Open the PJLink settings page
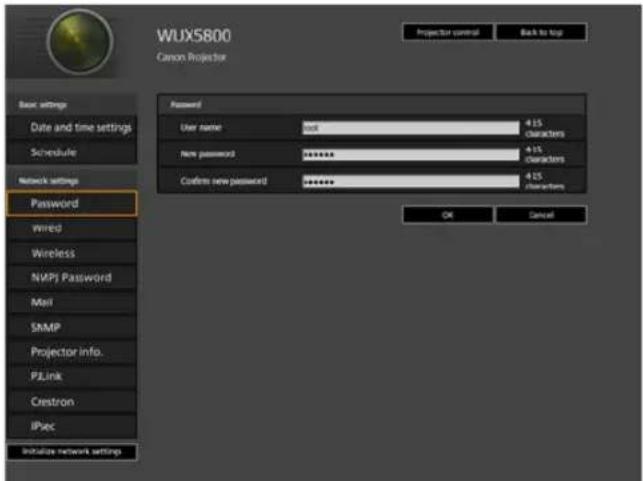This screenshot has height=481, width=643. coord(72,376)
